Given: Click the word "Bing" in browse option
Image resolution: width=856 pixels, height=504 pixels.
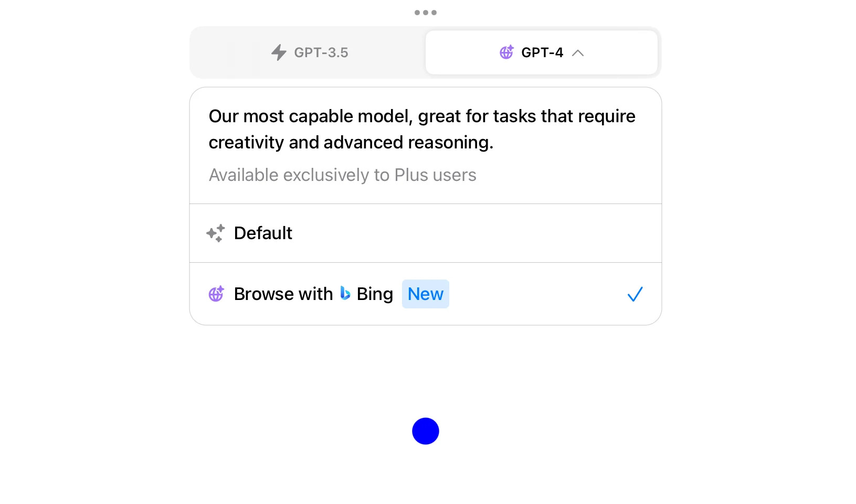Looking at the screenshot, I should (375, 294).
